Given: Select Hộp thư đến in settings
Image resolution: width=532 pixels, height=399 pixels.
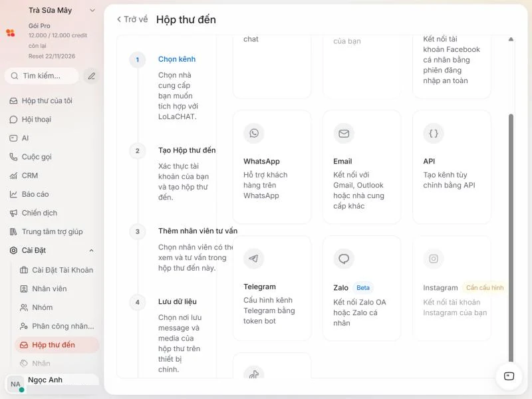Looking at the screenshot, I should pos(57,344).
